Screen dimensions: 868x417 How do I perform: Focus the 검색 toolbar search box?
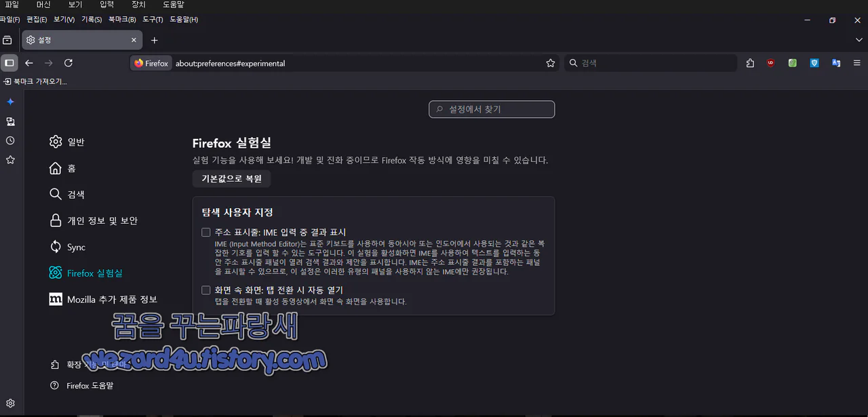click(650, 63)
